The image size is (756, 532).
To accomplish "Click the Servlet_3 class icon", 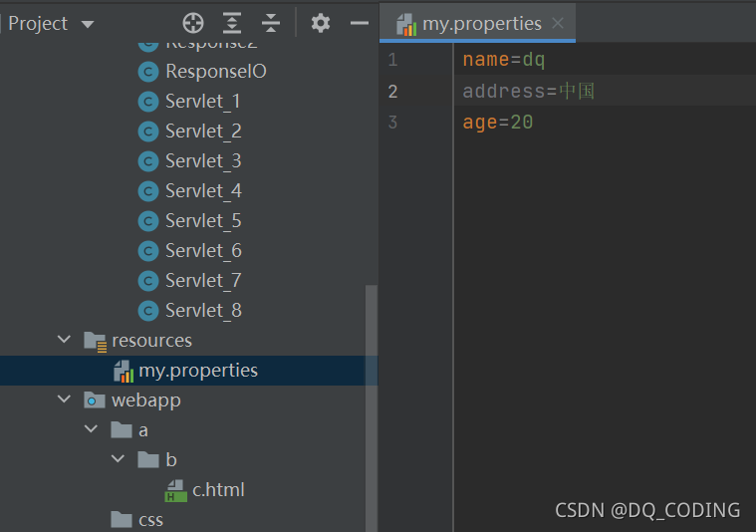I will pos(148,161).
